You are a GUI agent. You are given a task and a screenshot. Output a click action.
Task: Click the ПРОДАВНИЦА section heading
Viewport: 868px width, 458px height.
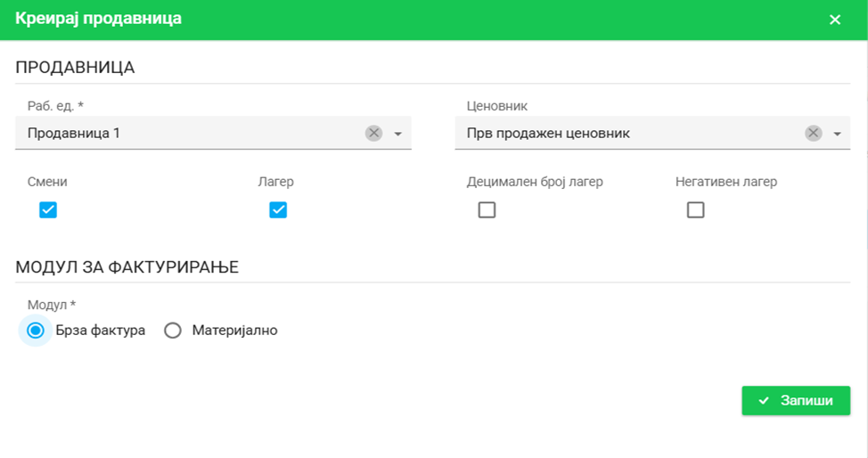(75, 68)
